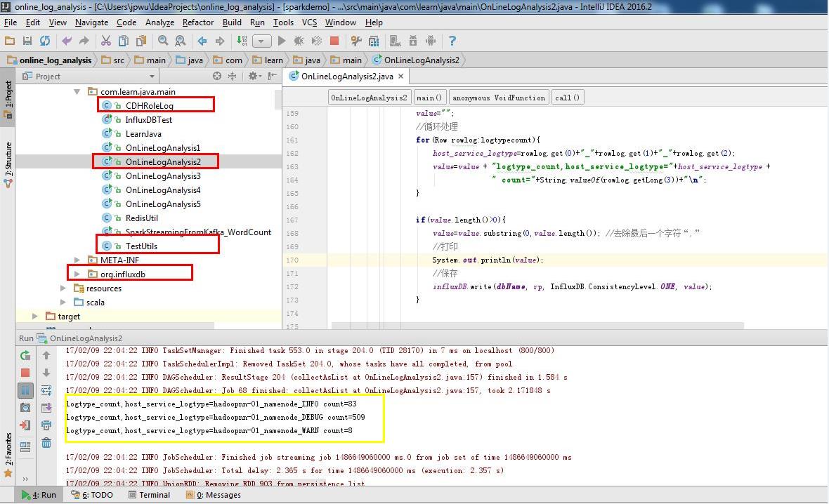
Task: Click OnLineLogAnalysis2 structure breadcrumb
Action: point(369,97)
